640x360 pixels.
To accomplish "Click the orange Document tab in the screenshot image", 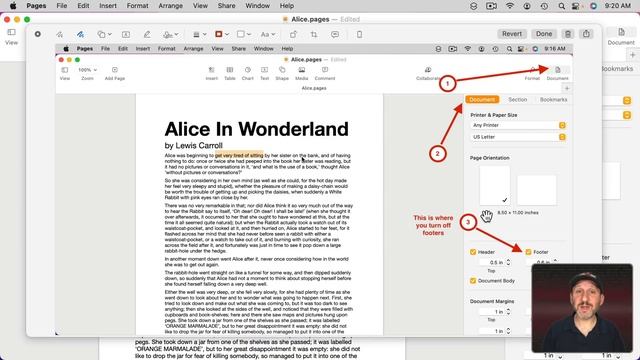I will click(482, 100).
